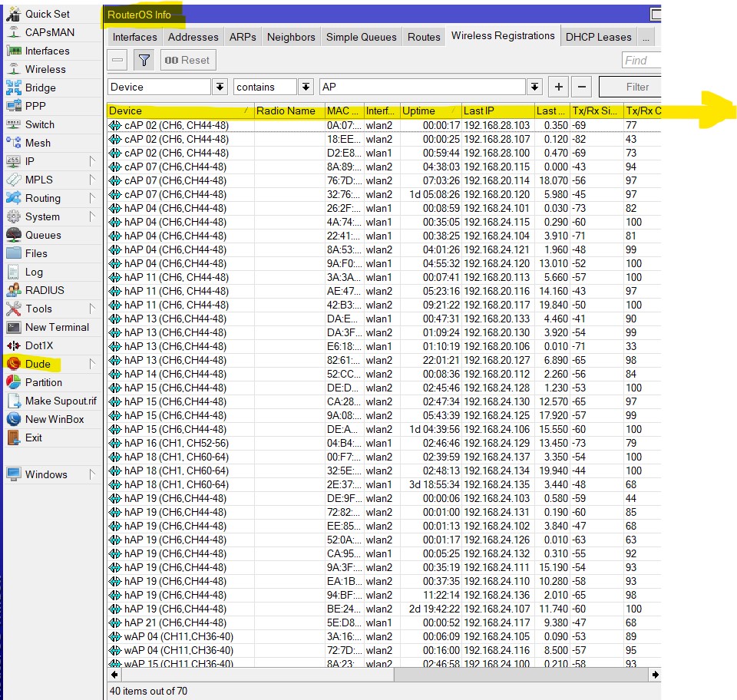Open the 'contains' condition dropdown

[306, 87]
